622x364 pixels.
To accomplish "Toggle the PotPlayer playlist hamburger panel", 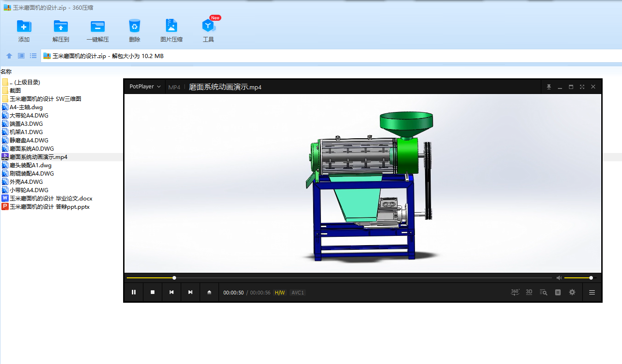I will point(592,292).
